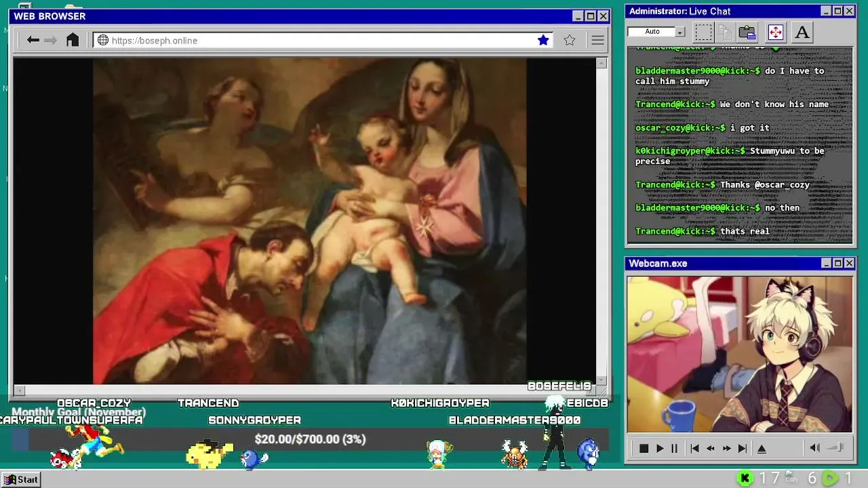Toggle the red arrows fullscreen icon
Screen dimensions: 868x488
click(x=775, y=32)
